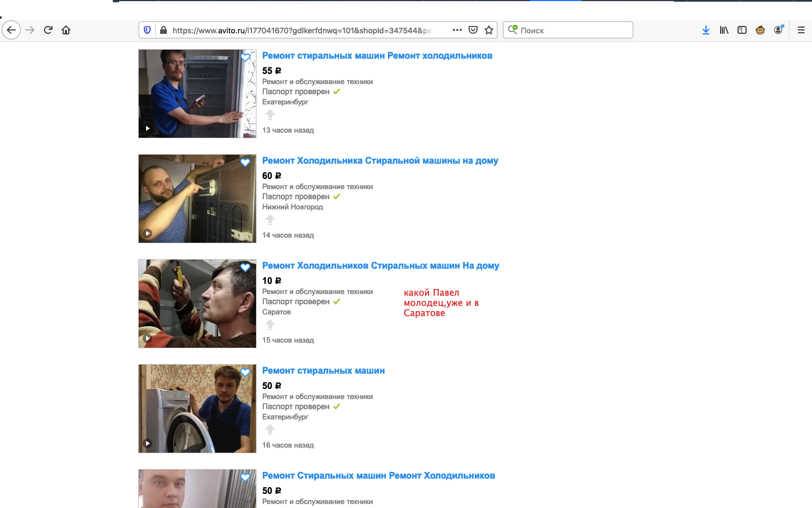812x508 pixels.
Task: Play video on the Саратов listing
Action: point(147,338)
